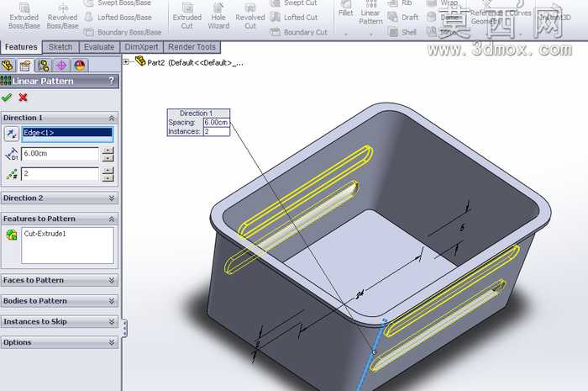Open FeatureManager design tree tab

tap(8, 66)
